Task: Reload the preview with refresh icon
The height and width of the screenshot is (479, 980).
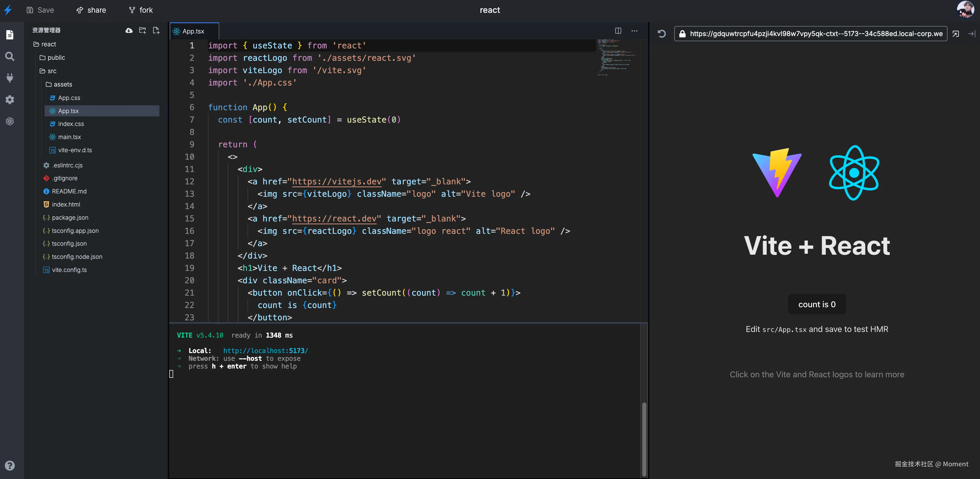Action: 662,34
